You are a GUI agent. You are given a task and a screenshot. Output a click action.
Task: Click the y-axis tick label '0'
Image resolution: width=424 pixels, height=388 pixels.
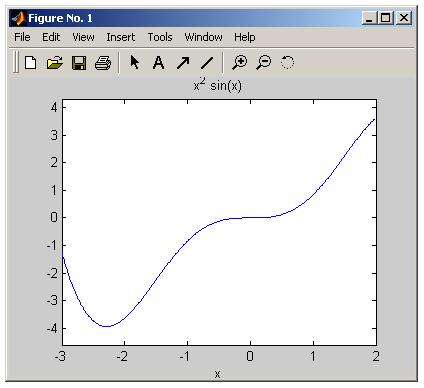(x=54, y=218)
